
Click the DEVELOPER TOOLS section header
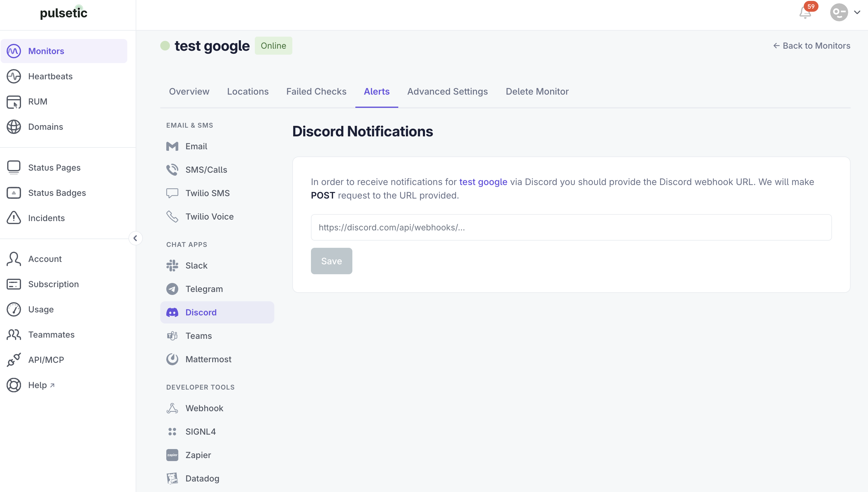pyautogui.click(x=200, y=387)
